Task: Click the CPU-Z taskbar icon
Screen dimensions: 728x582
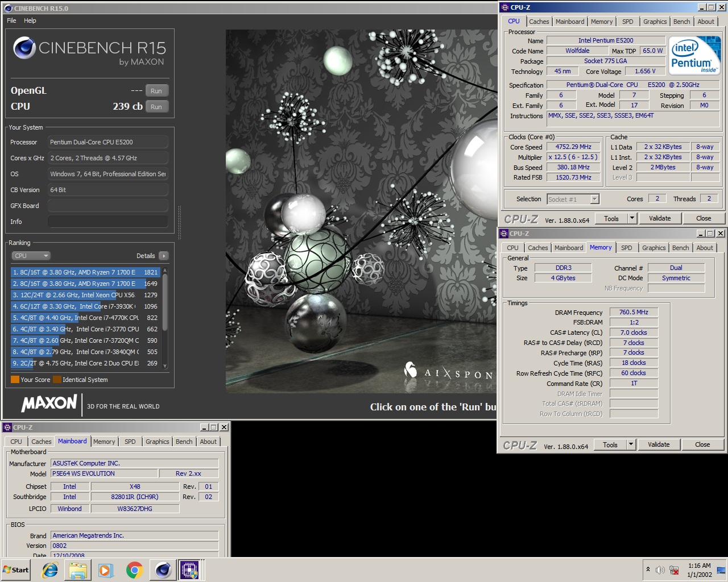Action: point(189,569)
